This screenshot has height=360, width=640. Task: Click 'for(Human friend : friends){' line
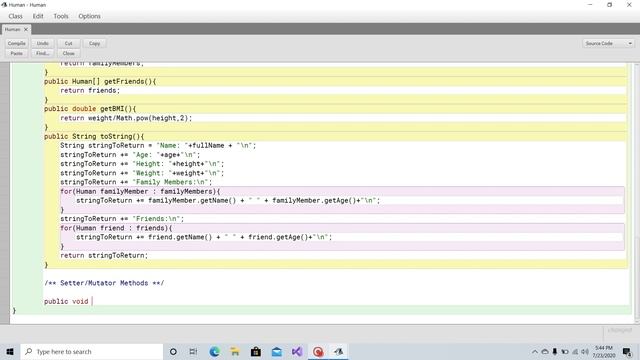tap(116, 228)
